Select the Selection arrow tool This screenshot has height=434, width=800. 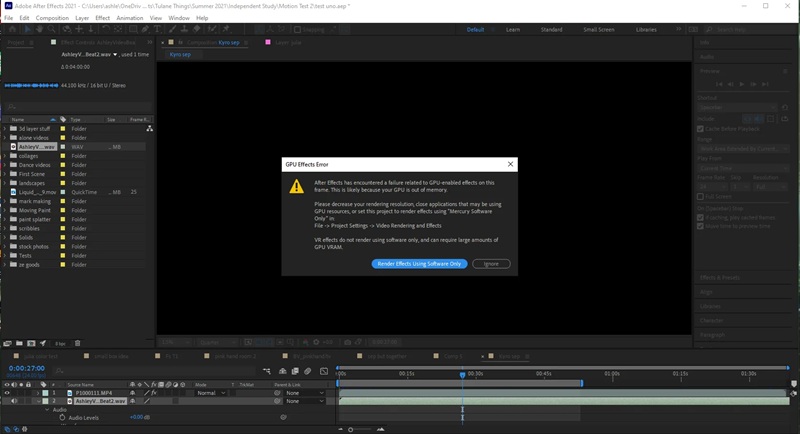[x=27, y=29]
